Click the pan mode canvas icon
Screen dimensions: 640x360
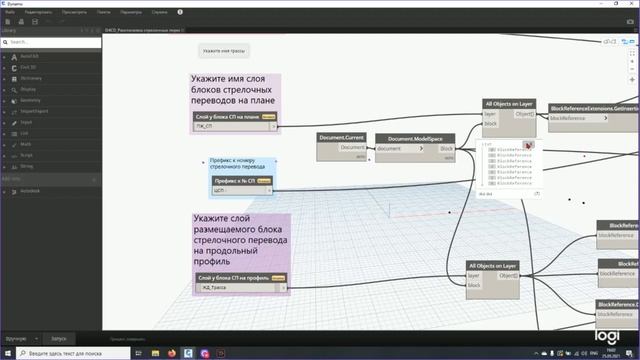click(x=632, y=80)
